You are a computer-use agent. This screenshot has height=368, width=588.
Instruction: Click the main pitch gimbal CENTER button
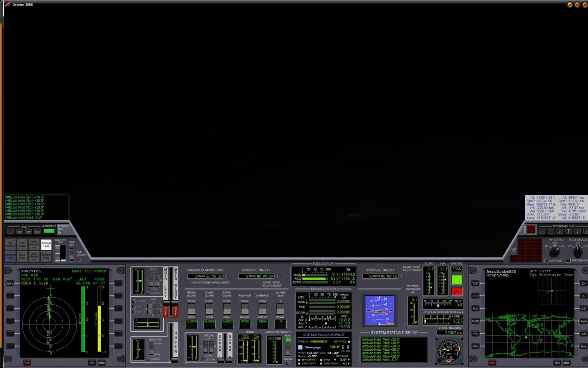tap(149, 293)
